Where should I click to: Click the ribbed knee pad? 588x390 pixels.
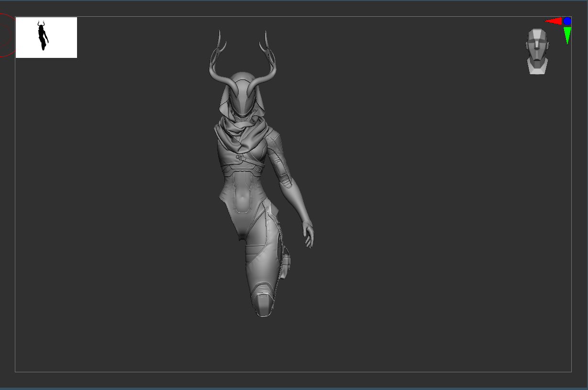point(262,289)
